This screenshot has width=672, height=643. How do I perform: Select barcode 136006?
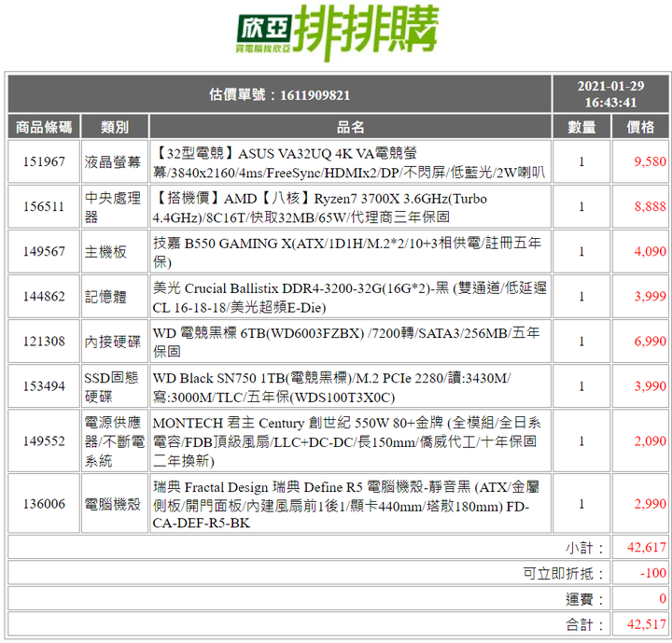(x=44, y=504)
